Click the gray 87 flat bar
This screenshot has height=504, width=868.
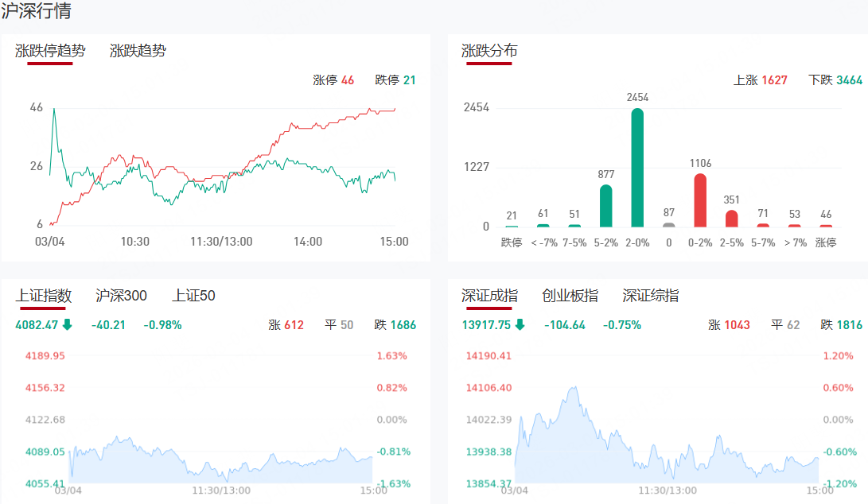668,224
